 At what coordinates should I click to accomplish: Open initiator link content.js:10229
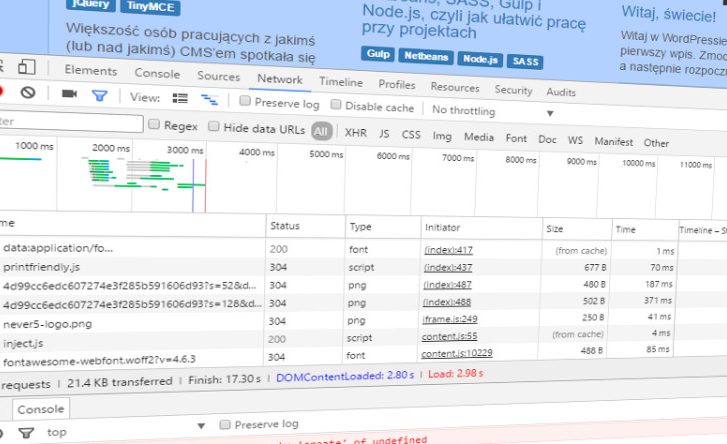click(457, 354)
